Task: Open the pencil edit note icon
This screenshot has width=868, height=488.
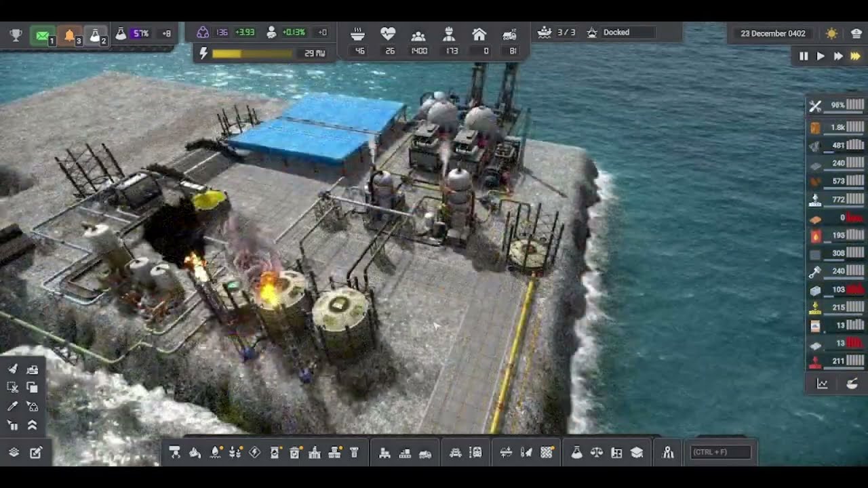Action: [x=35, y=452]
